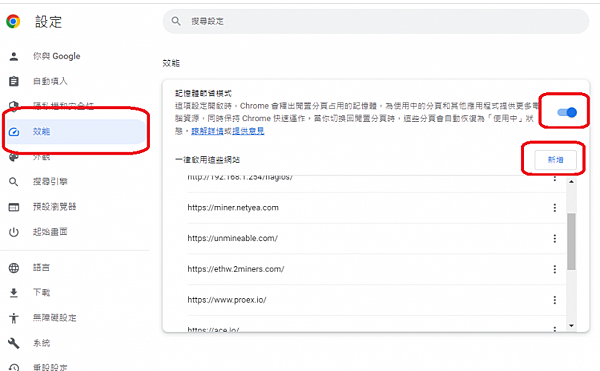Click the site list scroll up arrow

[571, 182]
